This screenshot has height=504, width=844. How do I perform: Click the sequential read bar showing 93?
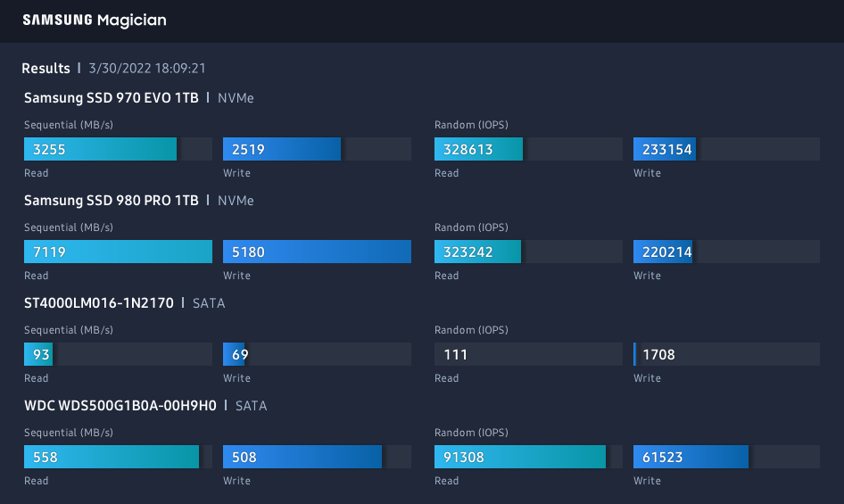click(37, 354)
